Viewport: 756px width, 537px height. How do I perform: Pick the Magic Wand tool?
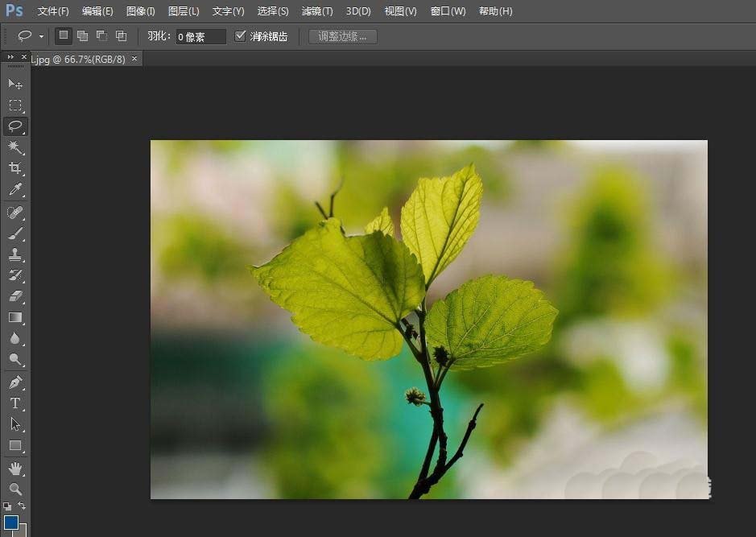[15, 147]
